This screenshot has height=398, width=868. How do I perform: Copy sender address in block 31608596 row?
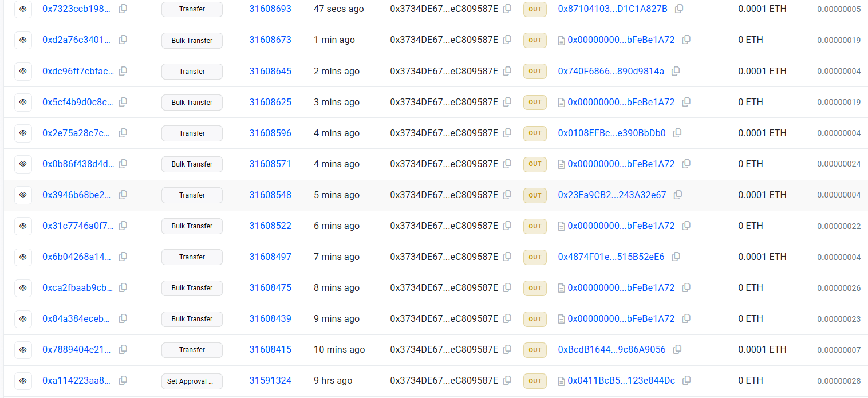coord(507,133)
